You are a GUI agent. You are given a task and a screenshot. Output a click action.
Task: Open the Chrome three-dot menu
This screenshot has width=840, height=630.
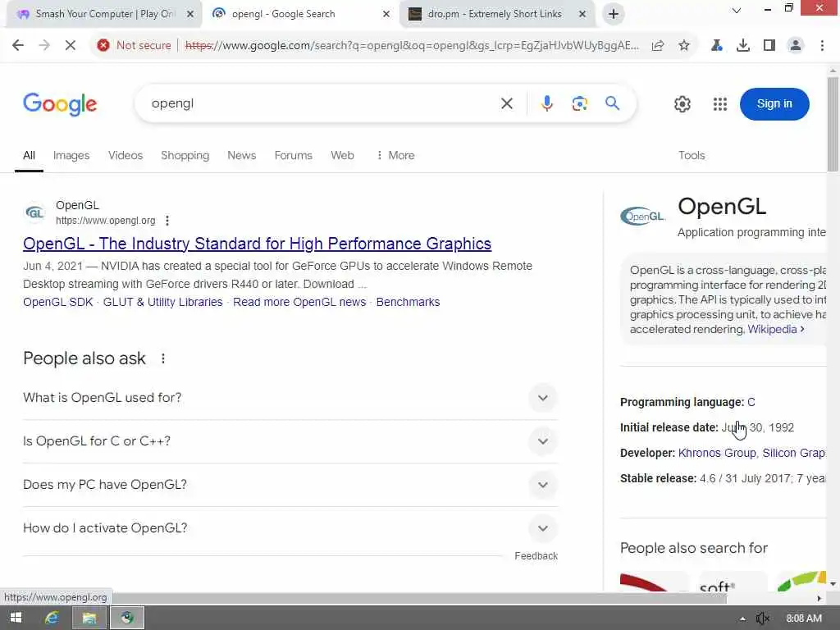point(822,46)
